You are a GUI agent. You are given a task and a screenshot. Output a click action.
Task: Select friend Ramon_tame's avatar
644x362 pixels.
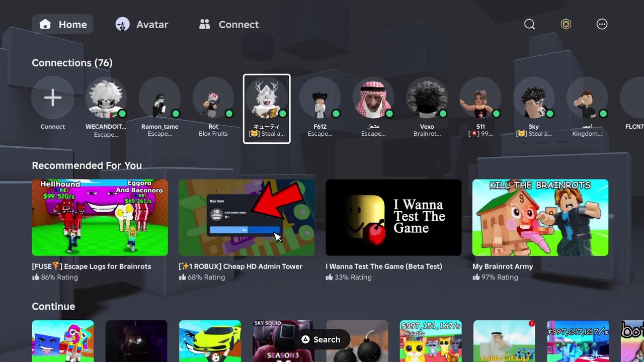click(x=159, y=98)
